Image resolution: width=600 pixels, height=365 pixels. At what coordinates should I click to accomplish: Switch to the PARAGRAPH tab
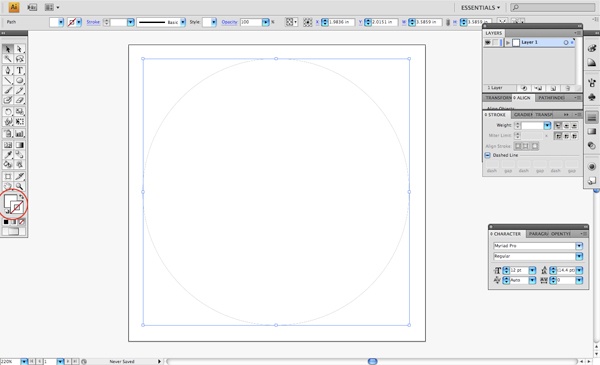click(539, 234)
